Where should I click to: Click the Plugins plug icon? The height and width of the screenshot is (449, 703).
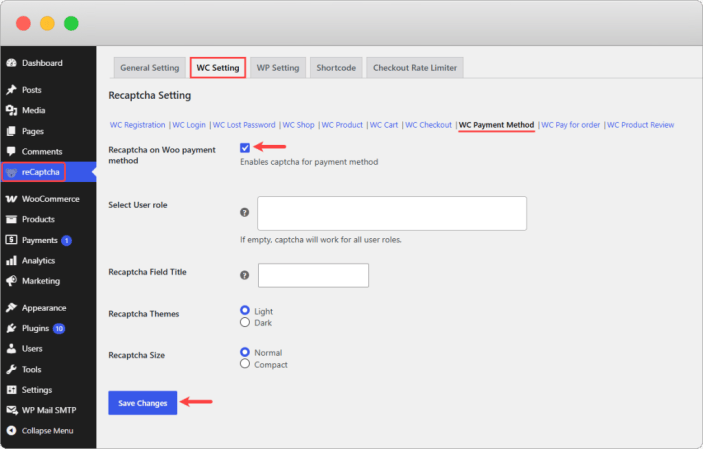[x=11, y=328]
